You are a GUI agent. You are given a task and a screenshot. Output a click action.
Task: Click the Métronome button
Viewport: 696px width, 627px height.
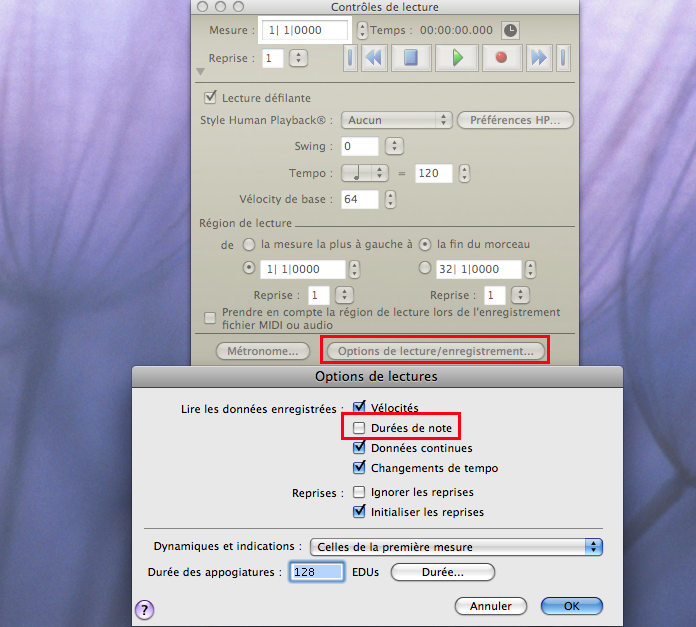click(263, 351)
